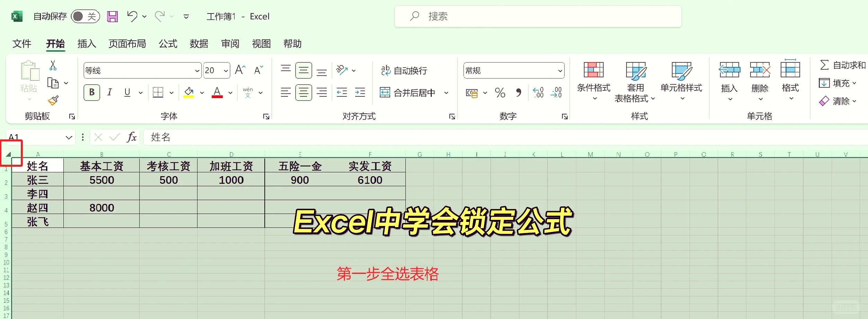Apply comma thousands separator style

click(518, 93)
